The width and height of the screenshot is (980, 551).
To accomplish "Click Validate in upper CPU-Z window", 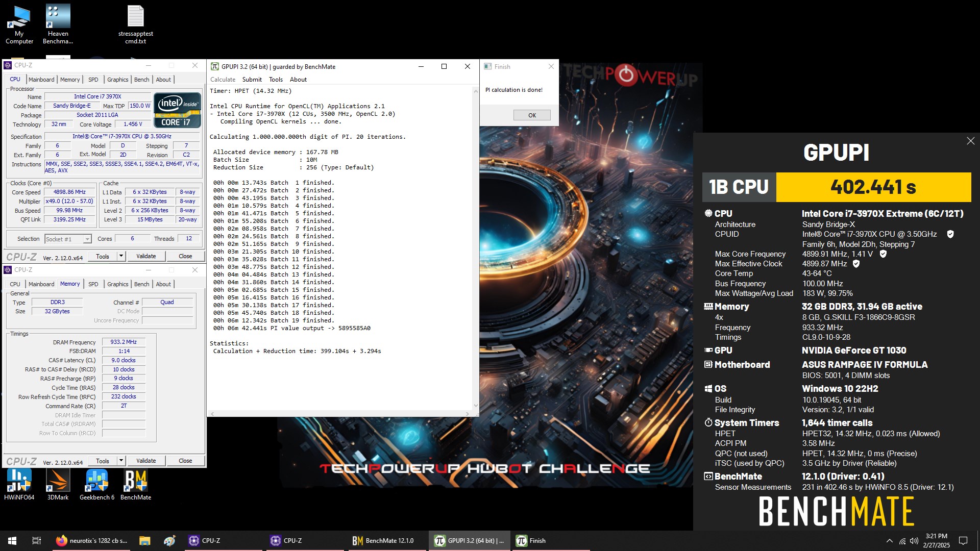I will [x=146, y=256].
